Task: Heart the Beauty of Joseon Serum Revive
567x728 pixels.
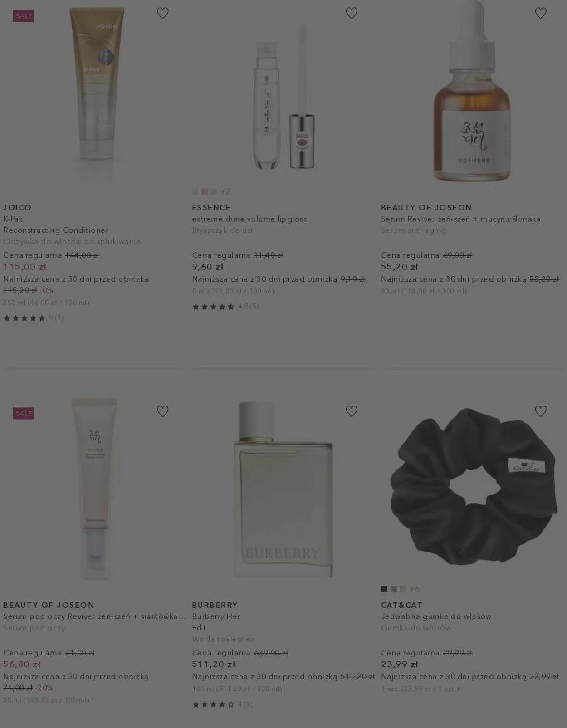Action: coord(540,13)
